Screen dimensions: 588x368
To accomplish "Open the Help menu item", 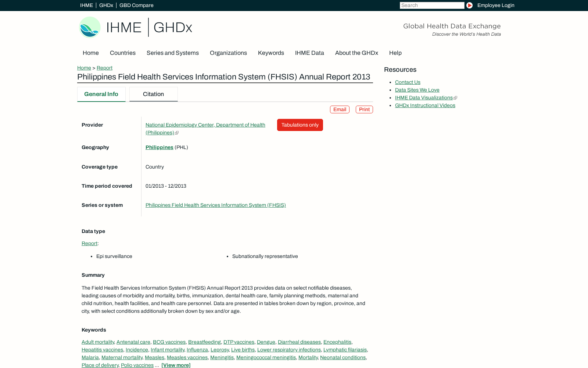I will pos(395,53).
